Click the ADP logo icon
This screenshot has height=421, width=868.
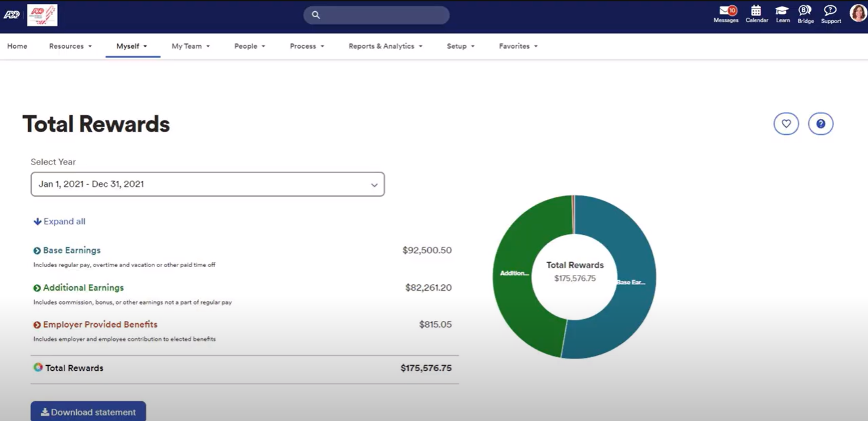coord(12,14)
